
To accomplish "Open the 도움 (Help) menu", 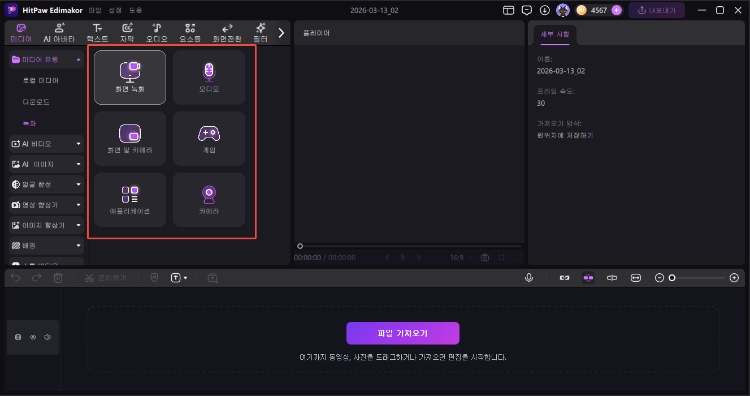I will tap(135, 10).
